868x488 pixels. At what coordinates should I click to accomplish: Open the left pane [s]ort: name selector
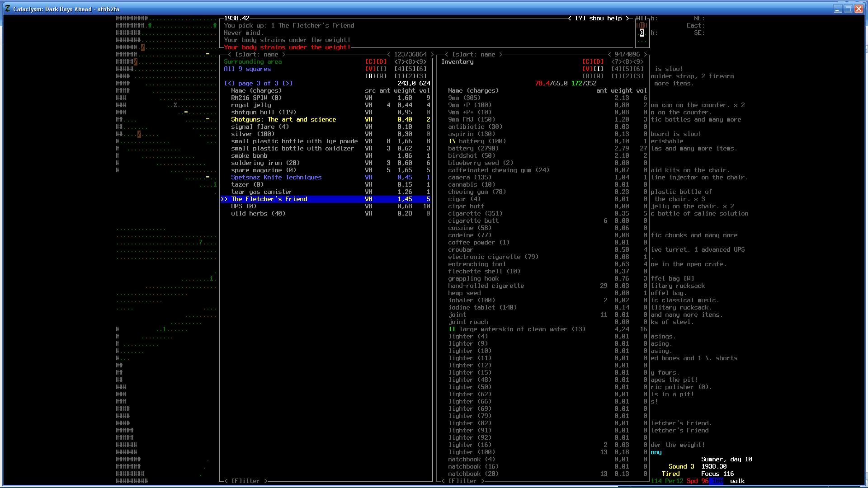coord(257,55)
